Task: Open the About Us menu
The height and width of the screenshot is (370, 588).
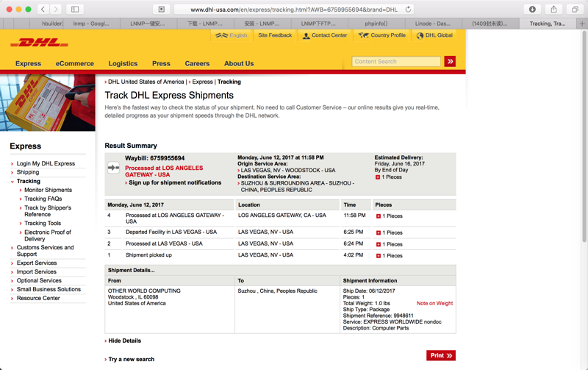Action: click(239, 63)
